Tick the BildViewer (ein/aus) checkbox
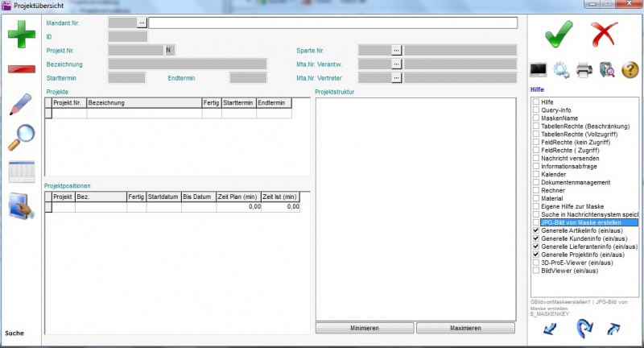The height and width of the screenshot is (348, 644). 535,271
